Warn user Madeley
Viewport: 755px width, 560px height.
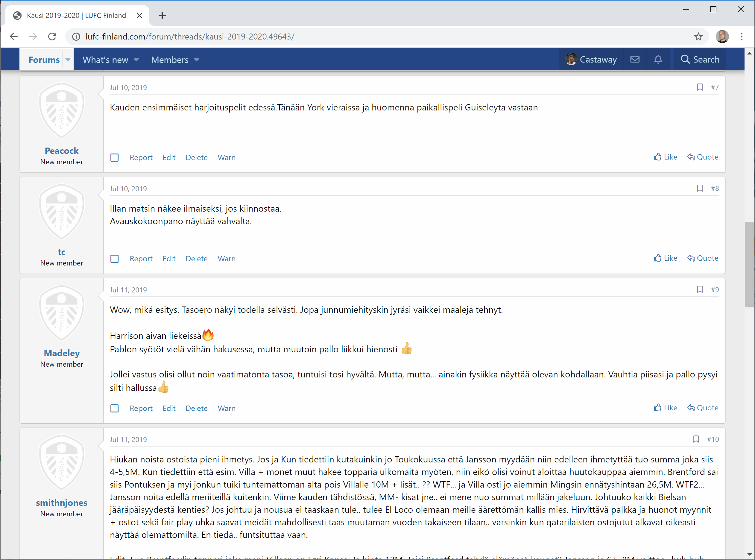(x=226, y=408)
